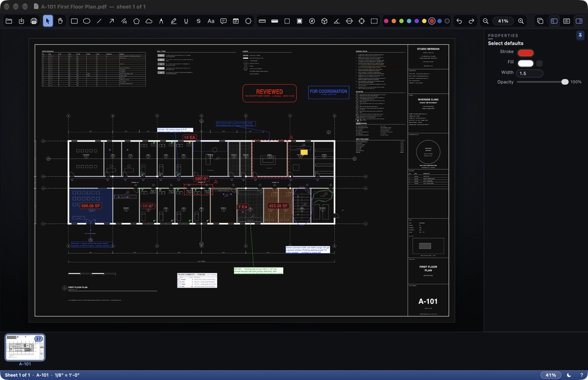Undo the last action

(x=459, y=21)
